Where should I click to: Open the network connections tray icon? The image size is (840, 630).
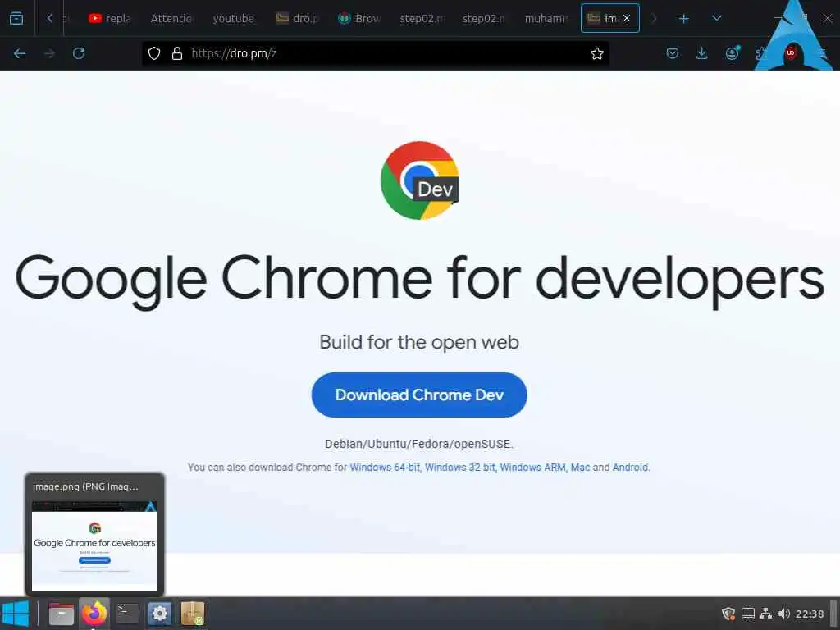pyautogui.click(x=766, y=614)
